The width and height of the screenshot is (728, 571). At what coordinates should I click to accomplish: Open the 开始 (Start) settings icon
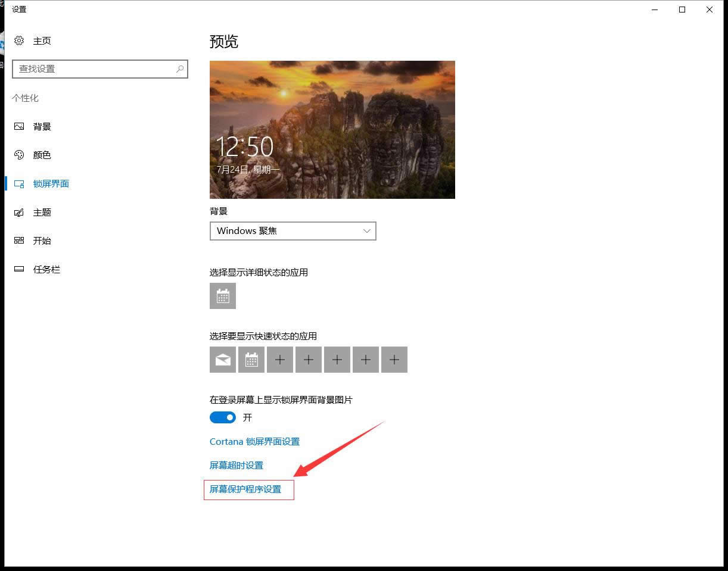(18, 241)
